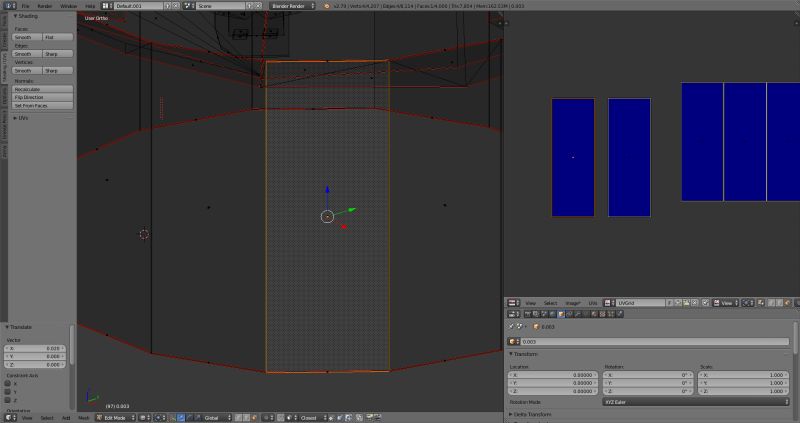
Task: Open the Info editor type selector icon
Action: tap(10, 6)
